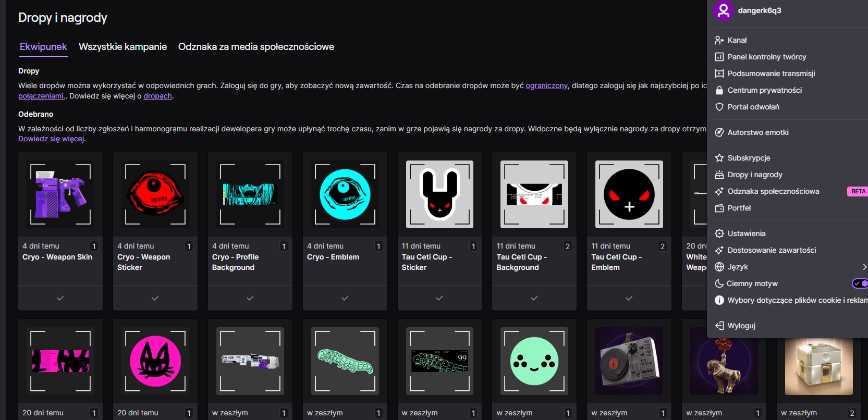The height and width of the screenshot is (420, 868).
Task: Expand chevron under Cryo - Emblem card
Action: (345, 298)
